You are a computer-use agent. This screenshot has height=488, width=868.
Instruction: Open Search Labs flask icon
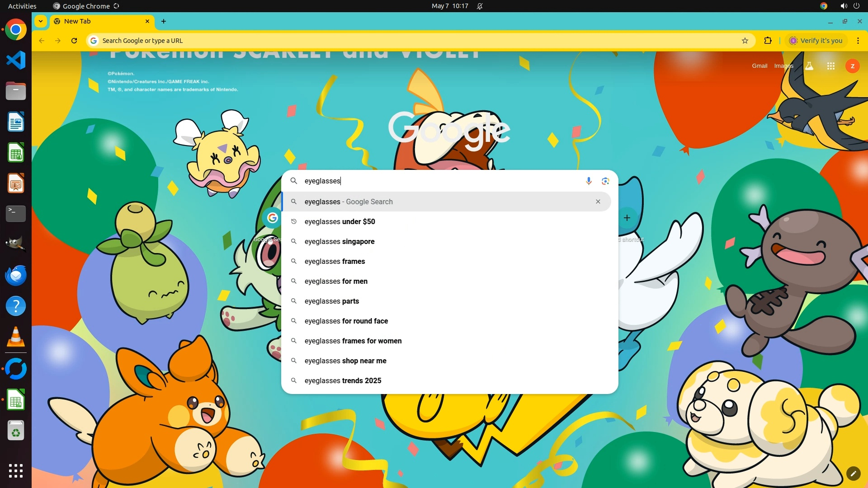coord(809,66)
